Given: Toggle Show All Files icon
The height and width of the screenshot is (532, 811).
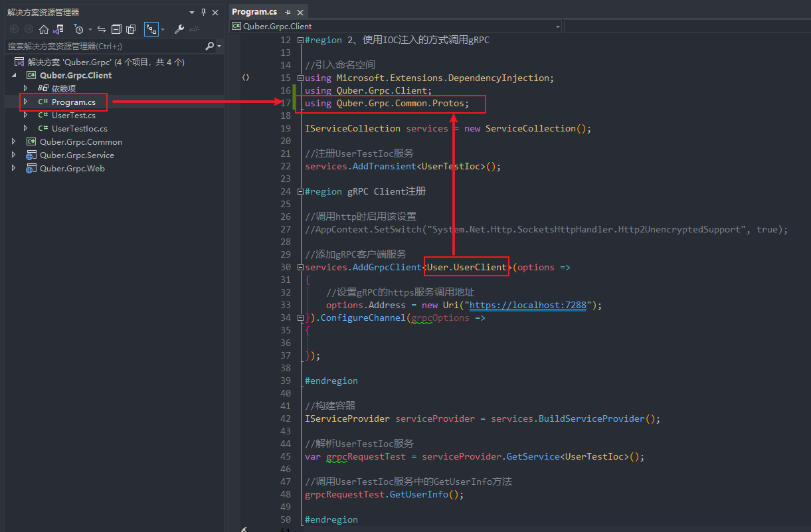Looking at the screenshot, I should pos(131,29).
